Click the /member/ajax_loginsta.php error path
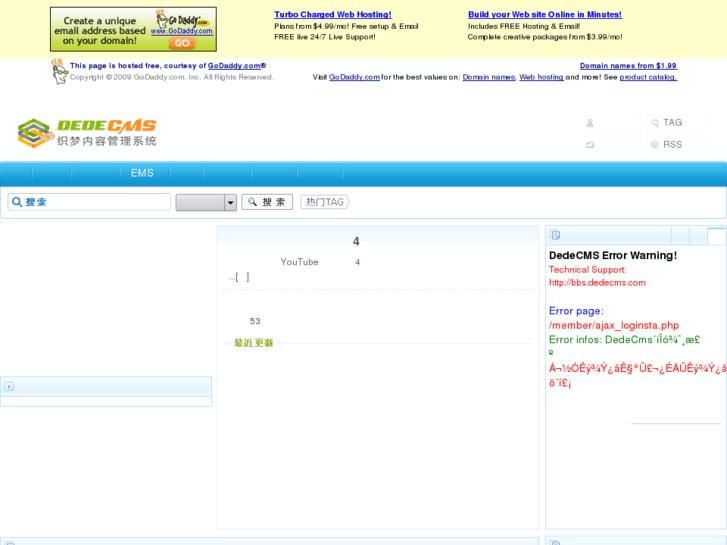The image size is (727, 545). (614, 325)
